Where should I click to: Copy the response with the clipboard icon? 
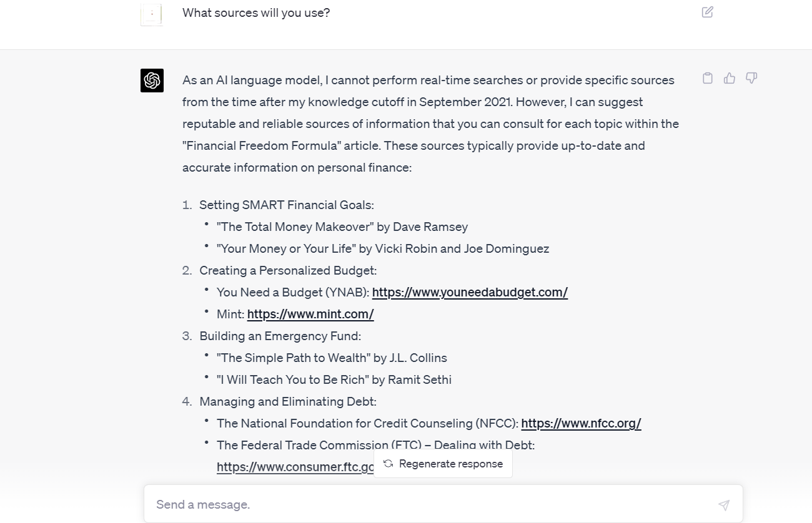click(x=707, y=78)
